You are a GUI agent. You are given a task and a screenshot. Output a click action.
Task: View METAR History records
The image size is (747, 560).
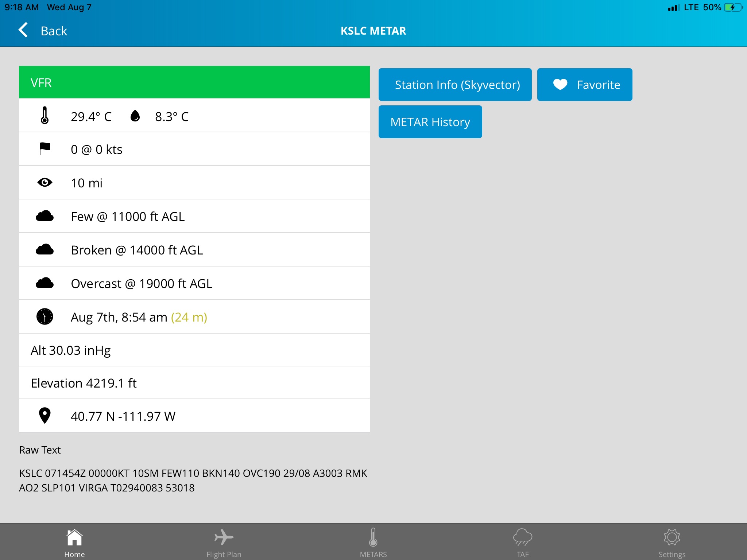point(429,122)
